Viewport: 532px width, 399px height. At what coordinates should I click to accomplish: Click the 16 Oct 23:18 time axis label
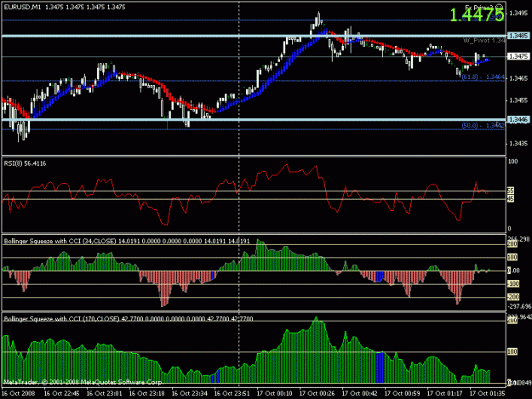tap(147, 394)
